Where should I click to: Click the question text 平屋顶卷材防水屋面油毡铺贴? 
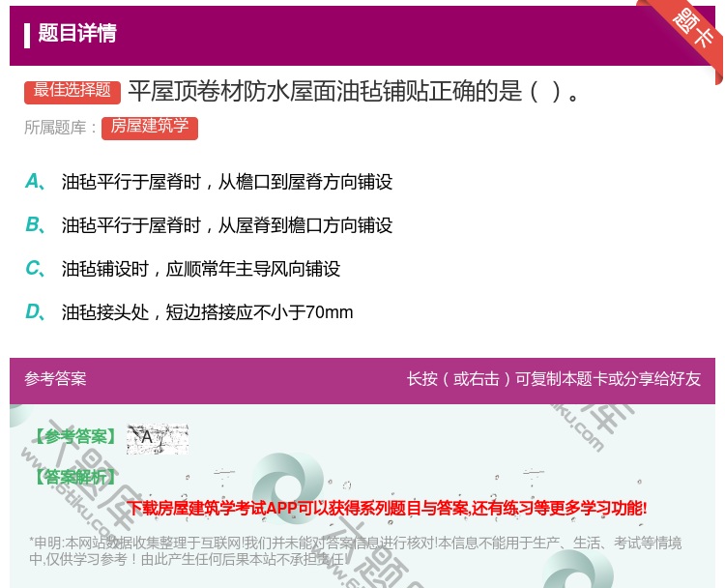point(354,91)
